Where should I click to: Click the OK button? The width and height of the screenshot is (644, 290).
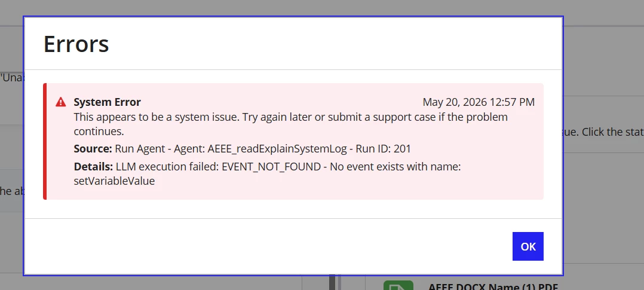(528, 246)
